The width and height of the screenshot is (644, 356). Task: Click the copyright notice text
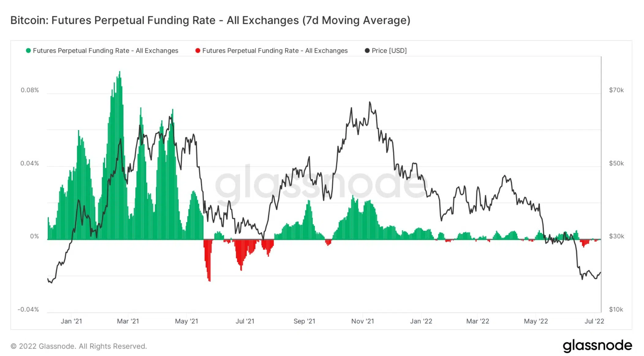click(x=79, y=346)
